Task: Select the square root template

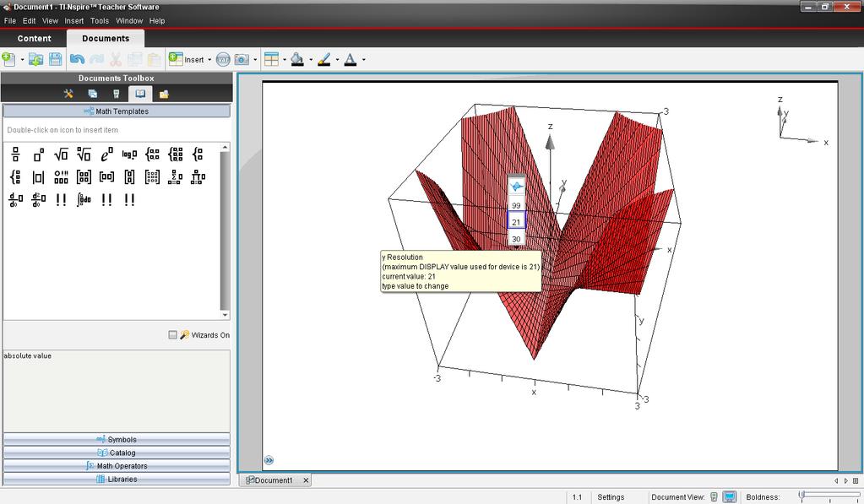Action: 61,154
